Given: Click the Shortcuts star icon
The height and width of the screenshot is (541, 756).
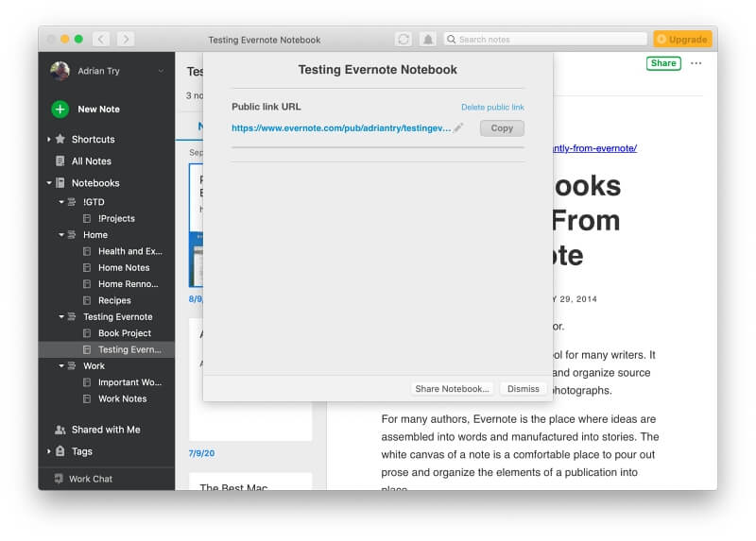Looking at the screenshot, I should click(60, 139).
